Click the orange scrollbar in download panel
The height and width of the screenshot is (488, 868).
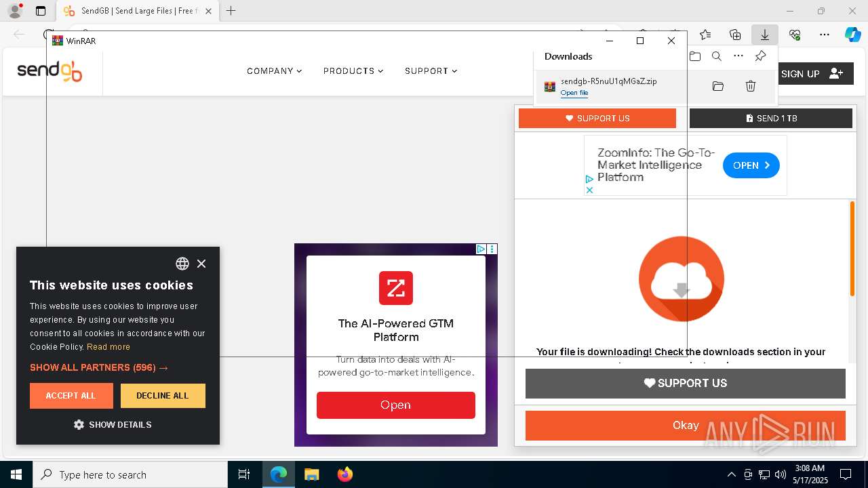[x=852, y=249]
